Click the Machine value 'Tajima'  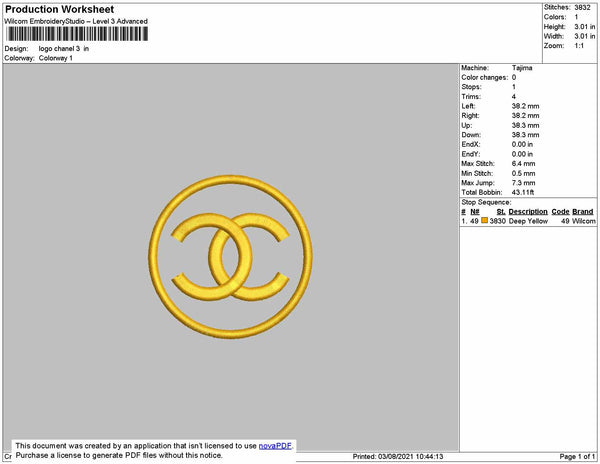tap(522, 68)
